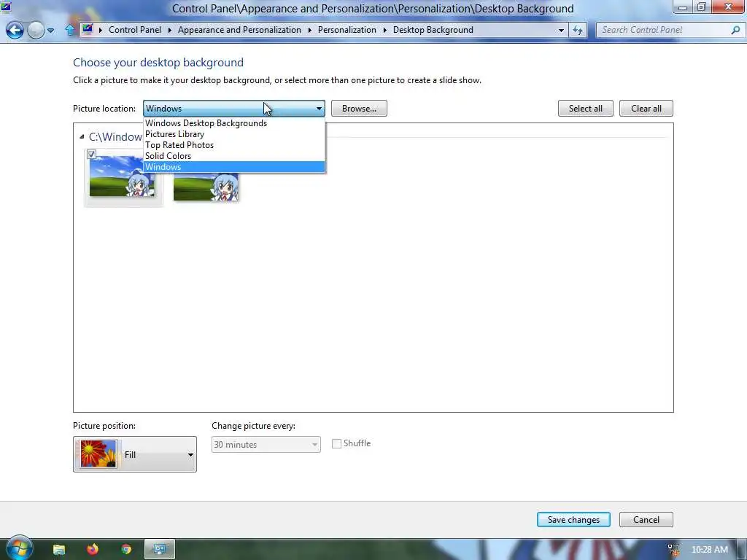The width and height of the screenshot is (747, 560).
Task: Toggle the Shuffle checkbox
Action: point(336,443)
